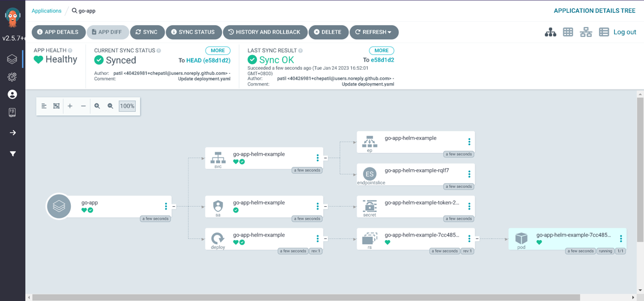Open the e58d1d2 commit link in Last Sync Result
644x301 pixels.
(x=382, y=60)
